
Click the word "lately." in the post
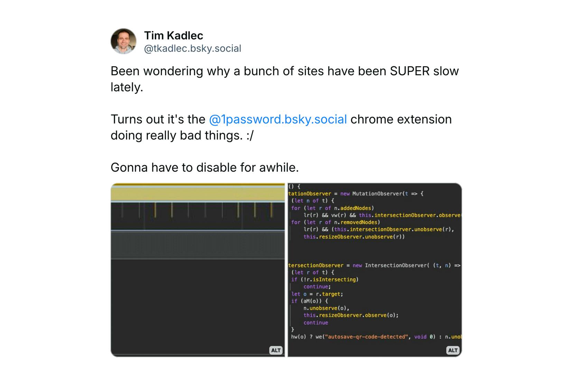127,87
